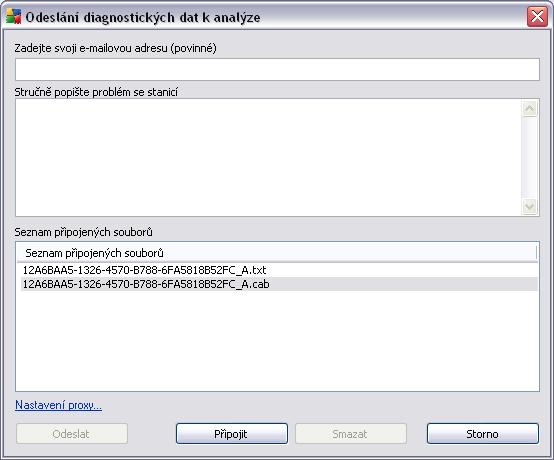The height and width of the screenshot is (460, 554).
Task: Open the Nastavení proxy link
Action: click(x=59, y=405)
